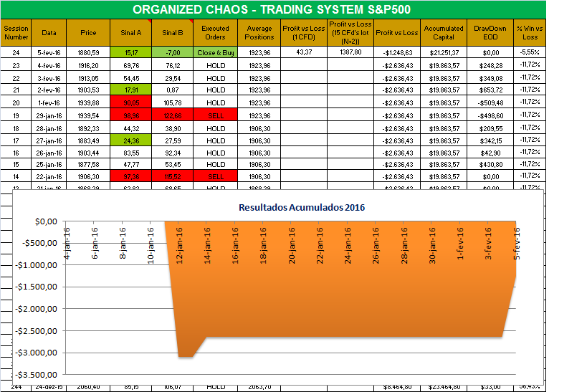Select the red 'SELL' cell for 29-jan-16
Viewport: 587px width, 392px height.
click(x=216, y=115)
